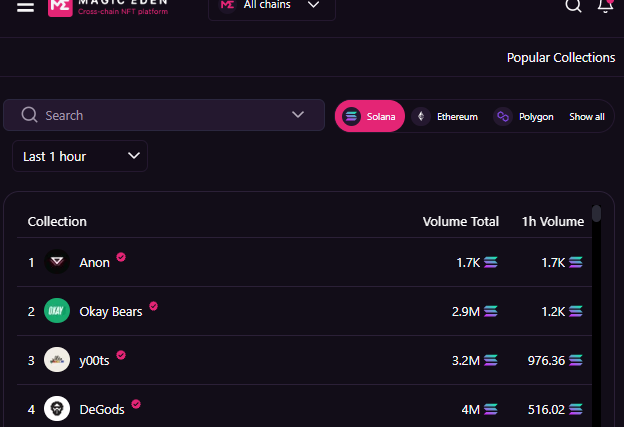Sort by Volume Total column
Viewport: 624px width, 427px height.
click(460, 221)
